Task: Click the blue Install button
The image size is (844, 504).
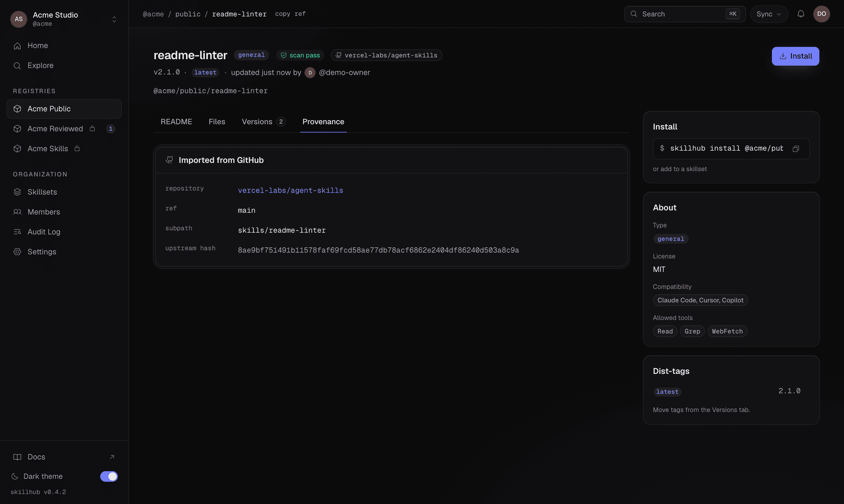Action: [795, 56]
